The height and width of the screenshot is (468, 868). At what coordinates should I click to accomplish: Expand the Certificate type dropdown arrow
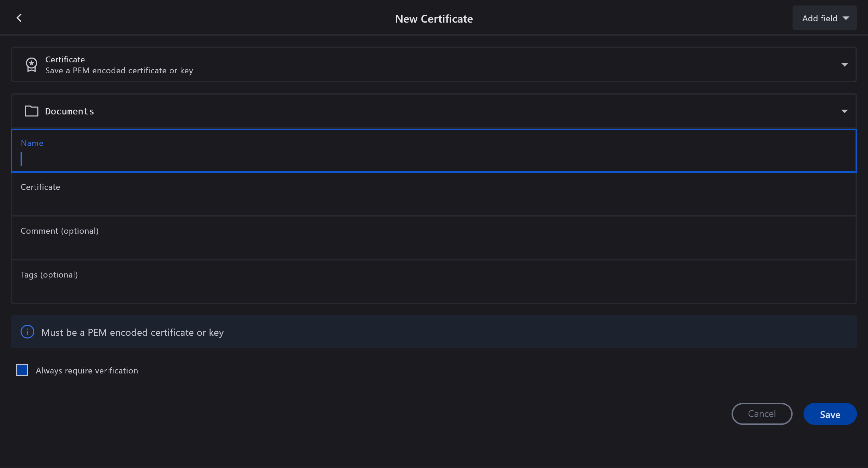(844, 65)
